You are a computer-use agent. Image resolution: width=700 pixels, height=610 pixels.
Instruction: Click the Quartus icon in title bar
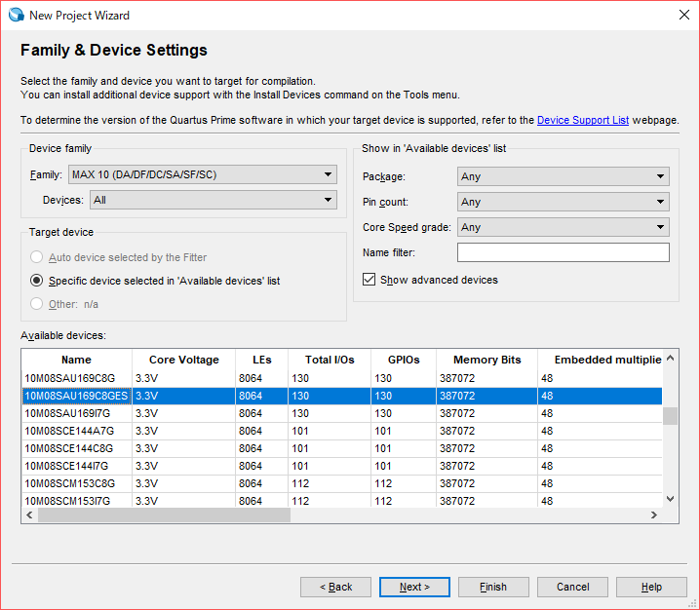[x=16, y=15]
